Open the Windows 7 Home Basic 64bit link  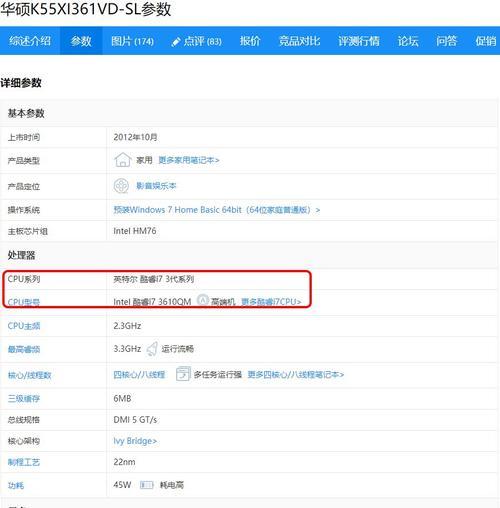pyautogui.click(x=217, y=210)
